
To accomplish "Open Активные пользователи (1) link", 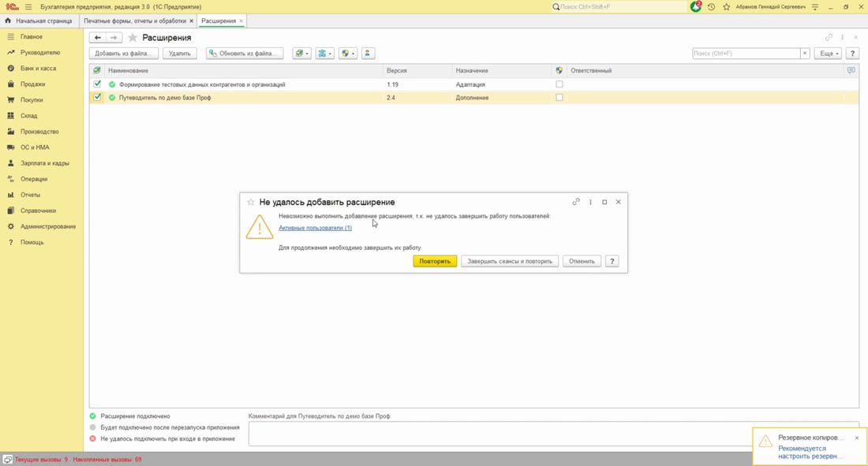I will [x=315, y=227].
